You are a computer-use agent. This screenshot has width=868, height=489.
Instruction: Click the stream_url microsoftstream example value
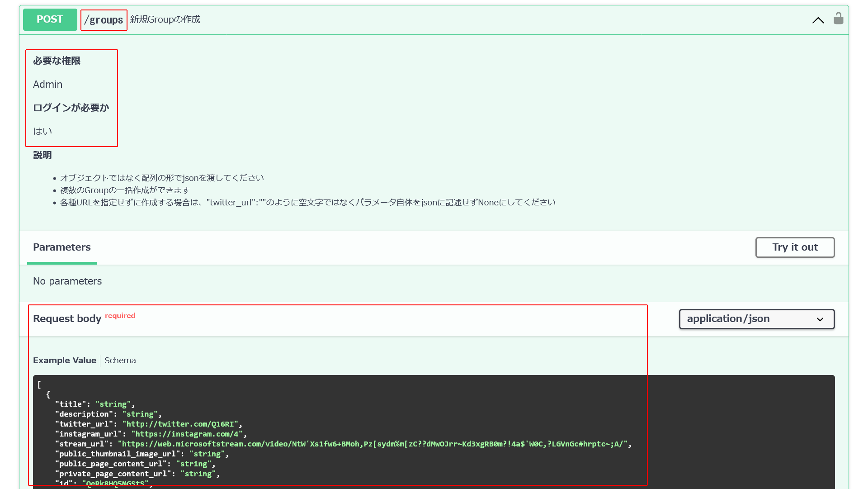pyautogui.click(x=373, y=444)
